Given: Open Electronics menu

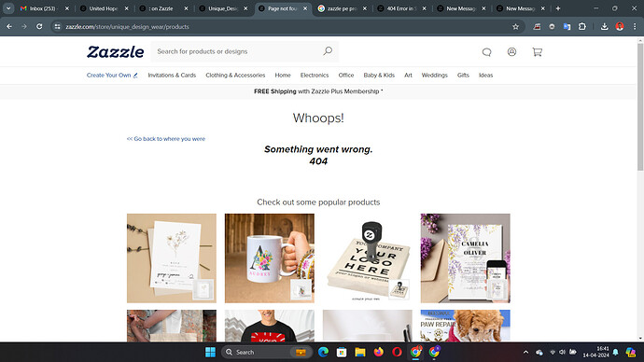Looking at the screenshot, I should click(315, 76).
